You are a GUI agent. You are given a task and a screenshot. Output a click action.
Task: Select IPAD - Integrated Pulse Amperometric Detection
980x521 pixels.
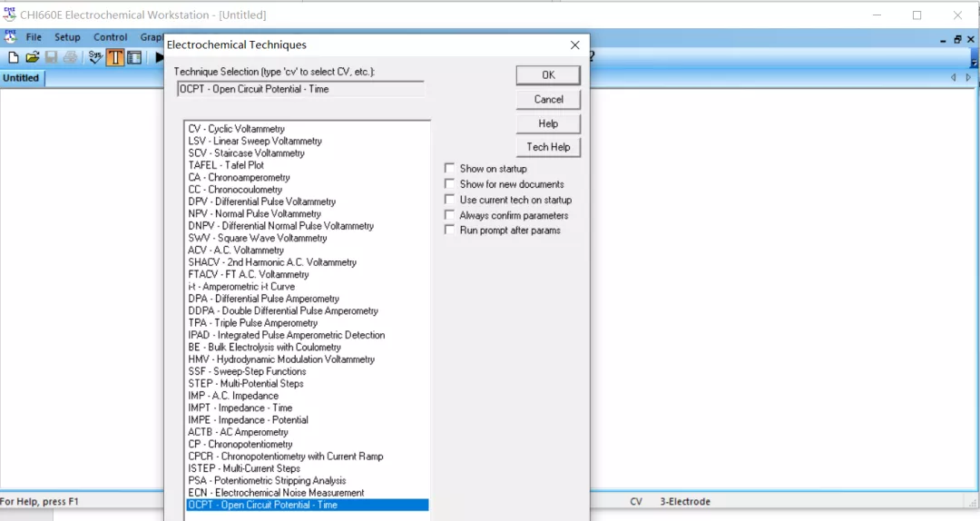click(286, 335)
